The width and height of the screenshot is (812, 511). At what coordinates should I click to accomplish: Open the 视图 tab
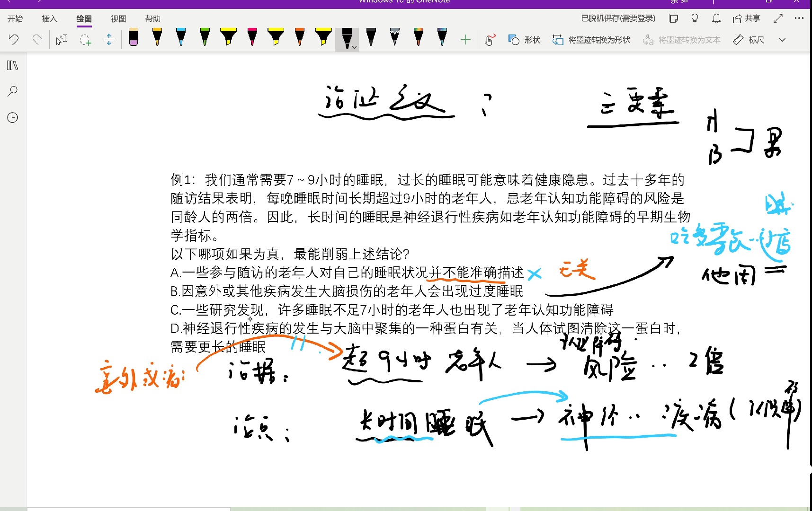point(118,18)
